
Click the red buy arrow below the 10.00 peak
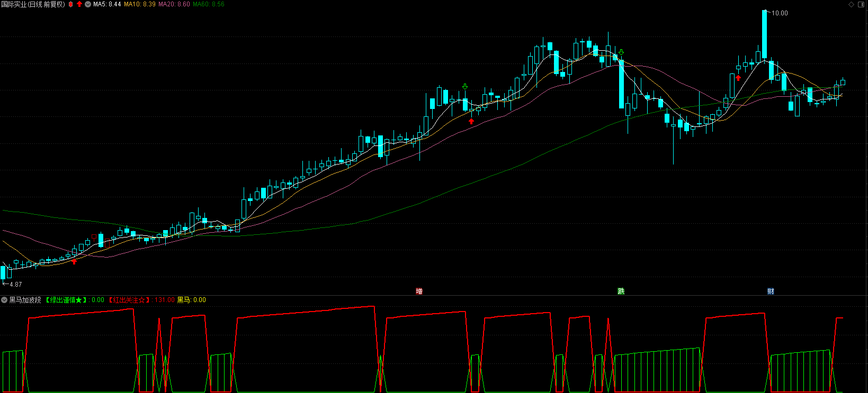pyautogui.click(x=738, y=78)
